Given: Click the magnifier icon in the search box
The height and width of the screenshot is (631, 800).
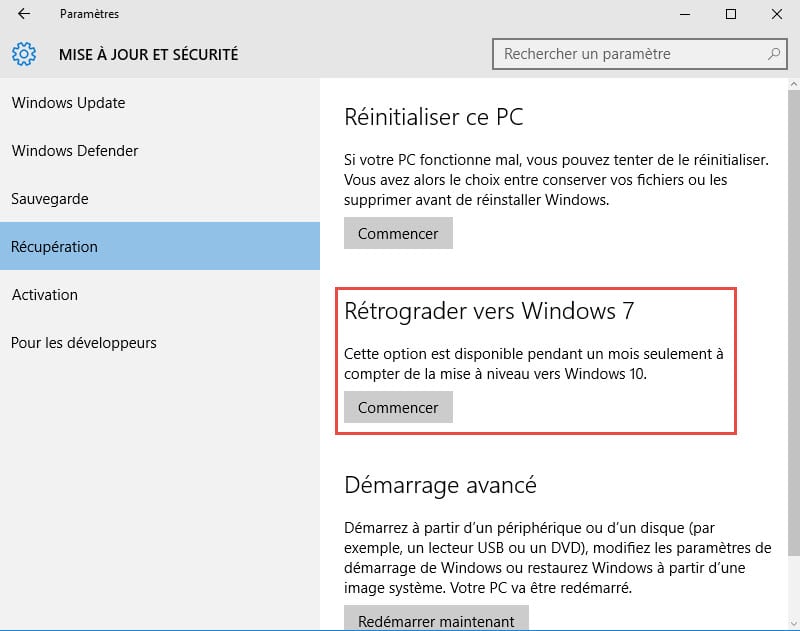Looking at the screenshot, I should 773,54.
